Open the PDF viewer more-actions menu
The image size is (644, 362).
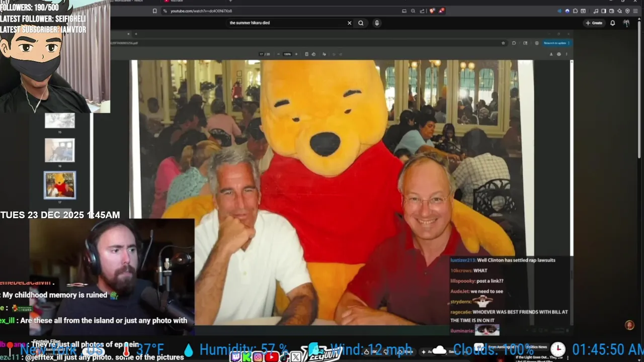point(566,54)
